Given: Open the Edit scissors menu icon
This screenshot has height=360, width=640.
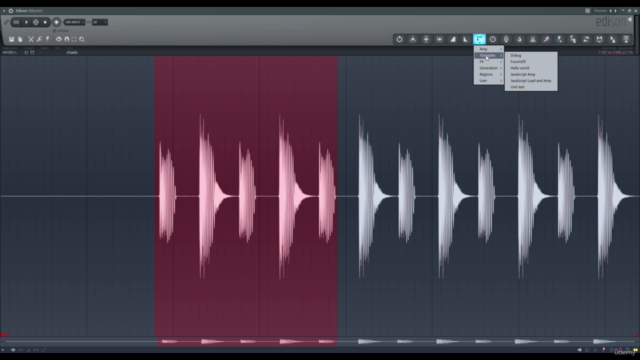Looking at the screenshot, I should pos(31,39).
